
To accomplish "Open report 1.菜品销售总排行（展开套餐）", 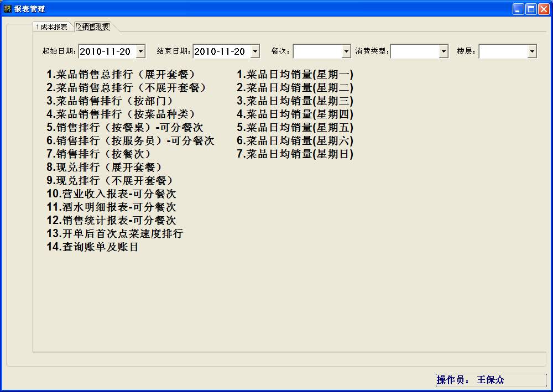I will coord(121,74).
